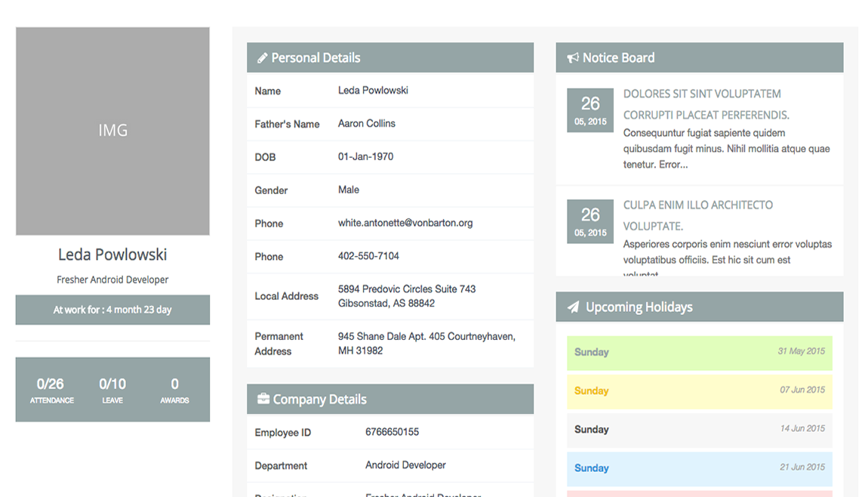Click the paper plane Upcoming Holidays icon
868x497 pixels.
(574, 307)
